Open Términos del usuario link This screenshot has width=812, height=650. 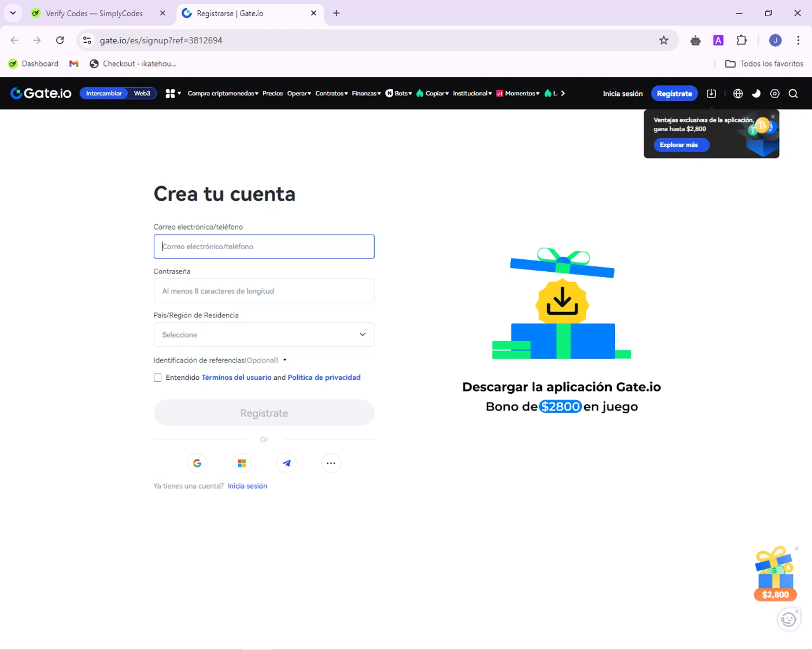click(237, 378)
